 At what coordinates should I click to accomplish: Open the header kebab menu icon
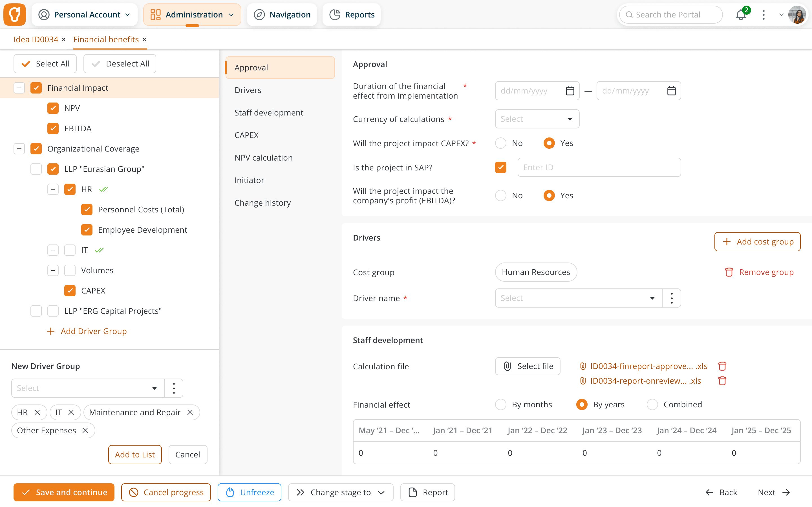[764, 15]
